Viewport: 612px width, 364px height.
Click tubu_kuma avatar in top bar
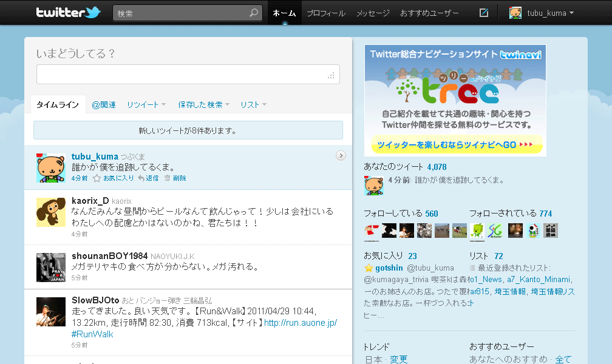[x=515, y=13]
